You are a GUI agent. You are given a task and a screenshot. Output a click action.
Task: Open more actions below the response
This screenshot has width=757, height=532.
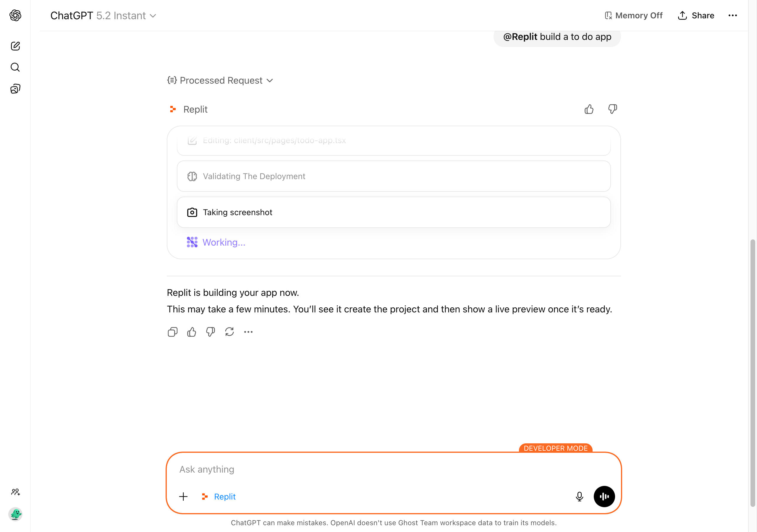[x=248, y=332]
